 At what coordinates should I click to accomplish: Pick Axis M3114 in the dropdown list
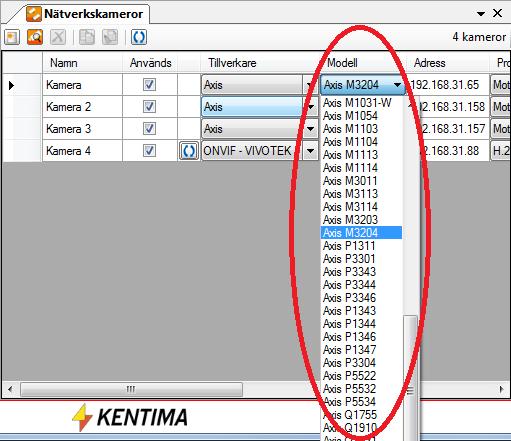pos(361,207)
